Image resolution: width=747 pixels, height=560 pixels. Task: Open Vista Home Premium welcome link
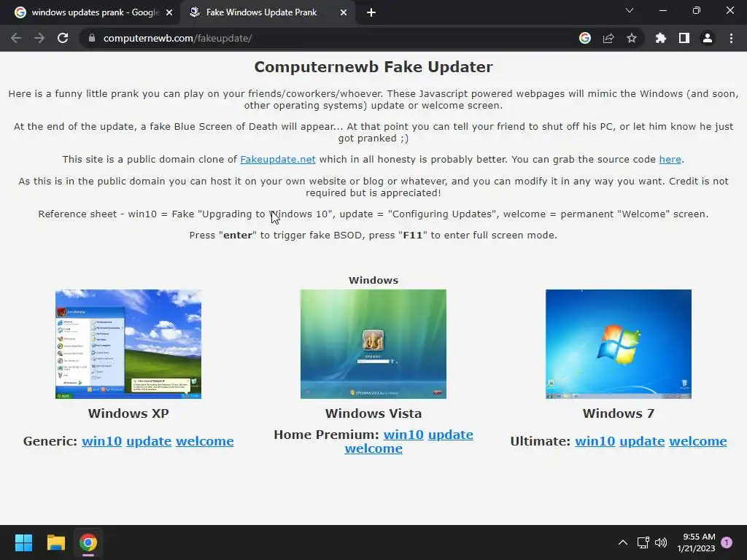[x=373, y=448]
